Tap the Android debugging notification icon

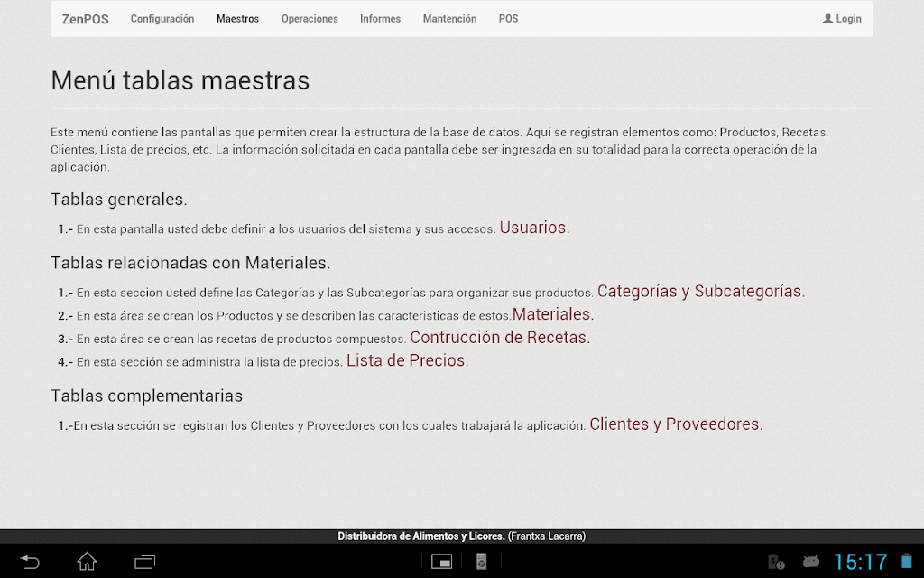(811, 562)
